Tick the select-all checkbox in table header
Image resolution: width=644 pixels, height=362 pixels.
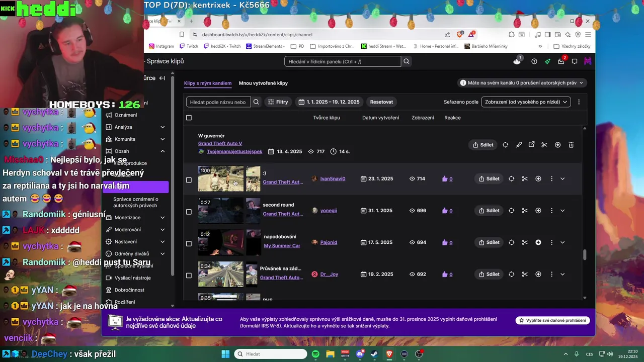[x=189, y=118]
